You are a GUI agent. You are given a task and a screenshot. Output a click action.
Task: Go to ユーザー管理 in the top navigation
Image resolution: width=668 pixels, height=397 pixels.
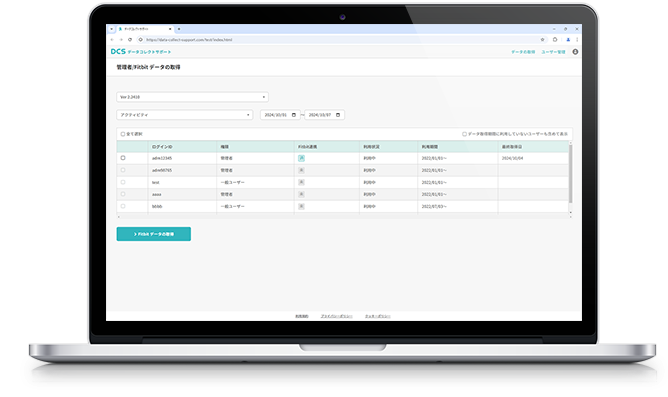coord(553,52)
